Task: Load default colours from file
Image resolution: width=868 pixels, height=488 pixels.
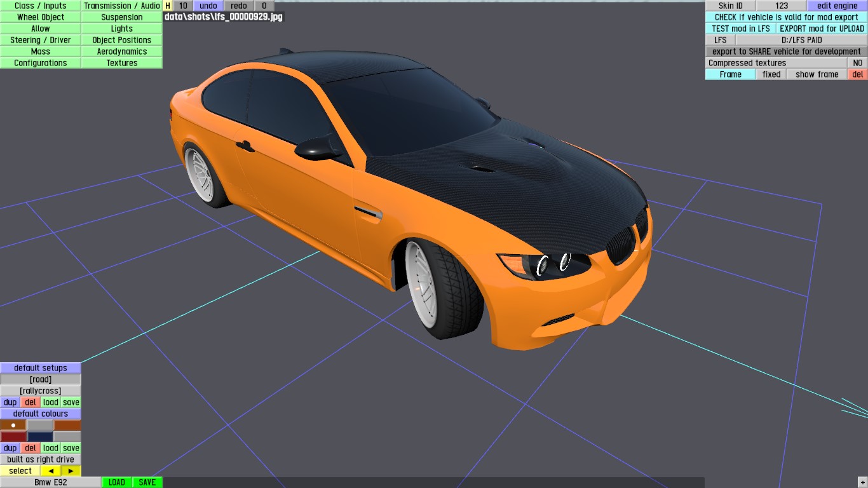Action: [x=51, y=448]
